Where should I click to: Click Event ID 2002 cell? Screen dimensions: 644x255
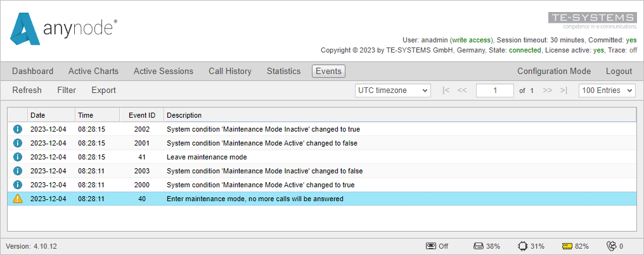(x=142, y=129)
